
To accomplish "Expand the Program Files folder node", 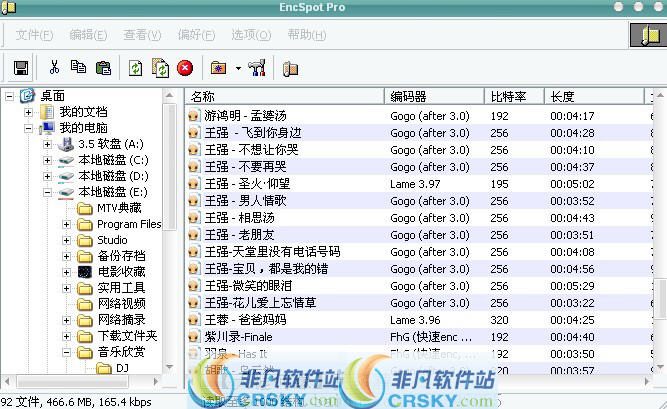I will point(66,224).
